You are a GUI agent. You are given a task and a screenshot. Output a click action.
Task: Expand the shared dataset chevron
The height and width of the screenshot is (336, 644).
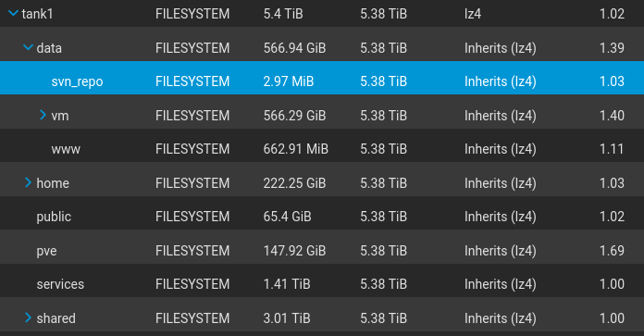point(28,317)
